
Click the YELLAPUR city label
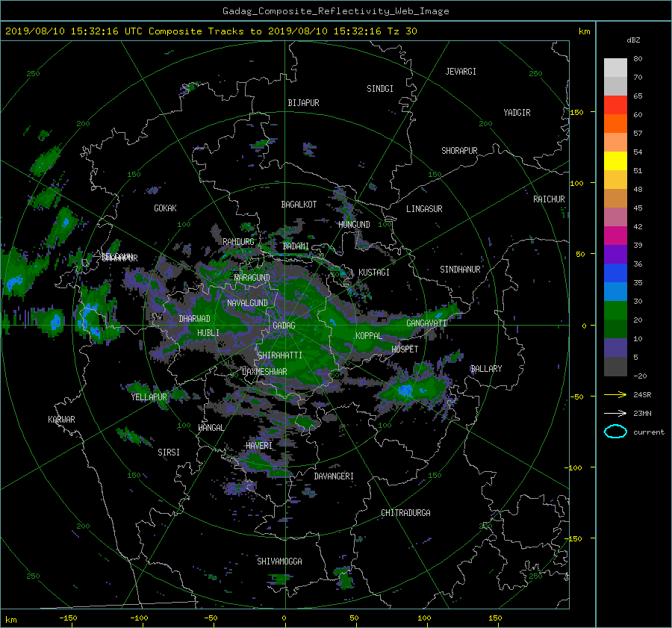click(x=149, y=397)
